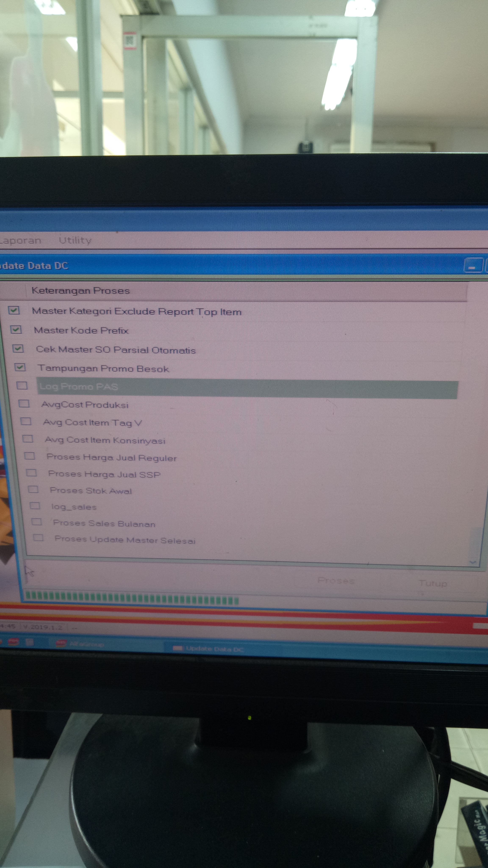Click the list scroll-down arrow
The image size is (488, 868).
(473, 562)
